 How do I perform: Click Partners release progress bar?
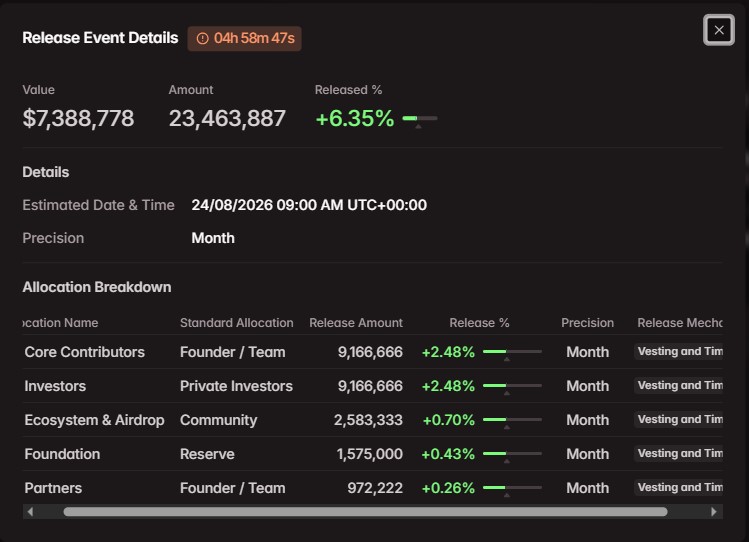(x=512, y=488)
